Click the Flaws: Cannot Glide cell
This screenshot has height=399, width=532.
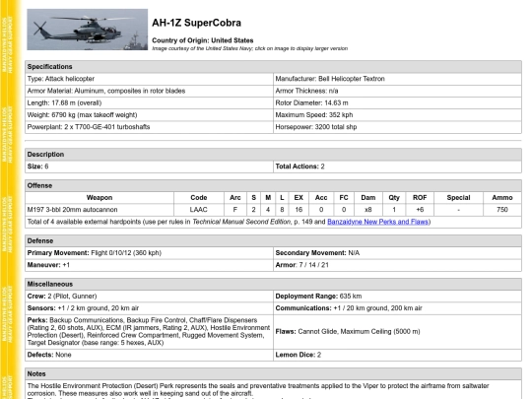[x=397, y=331]
